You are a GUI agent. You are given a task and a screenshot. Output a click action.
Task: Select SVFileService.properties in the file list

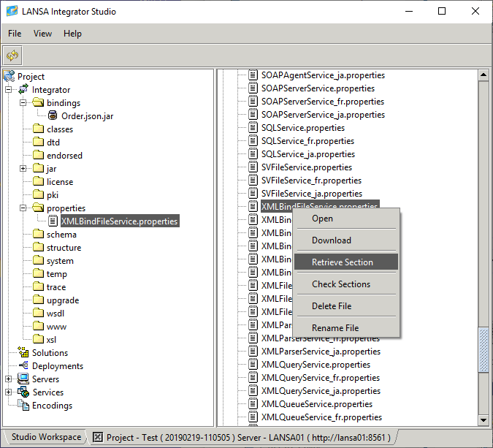click(x=307, y=167)
